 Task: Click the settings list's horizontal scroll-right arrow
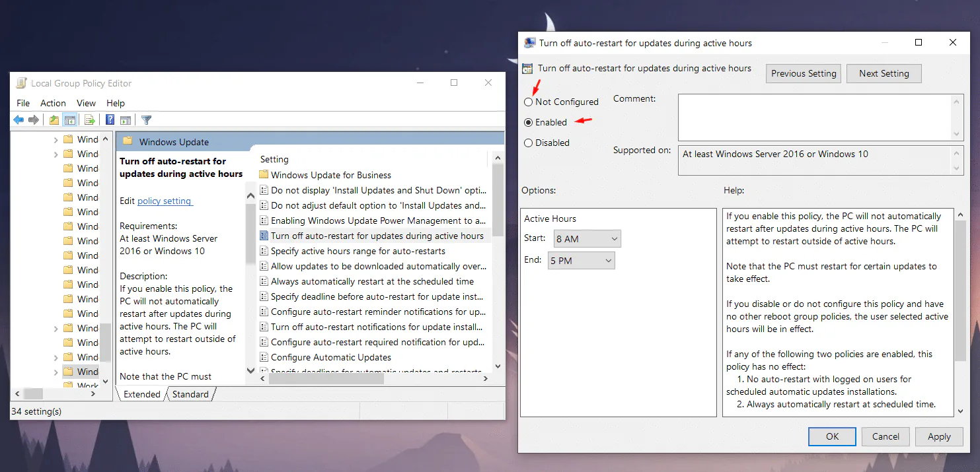click(486, 379)
